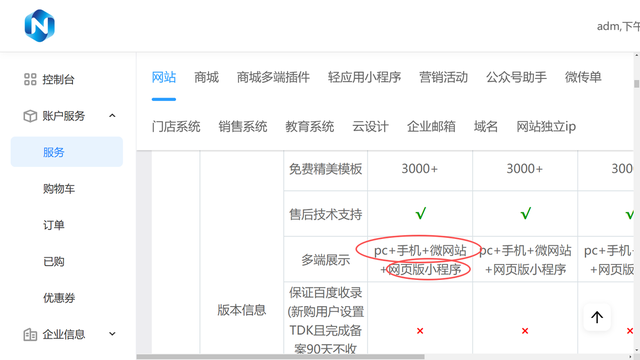This screenshot has width=640, height=360.
Task: Click the 版本信息 cell
Action: 242,310
